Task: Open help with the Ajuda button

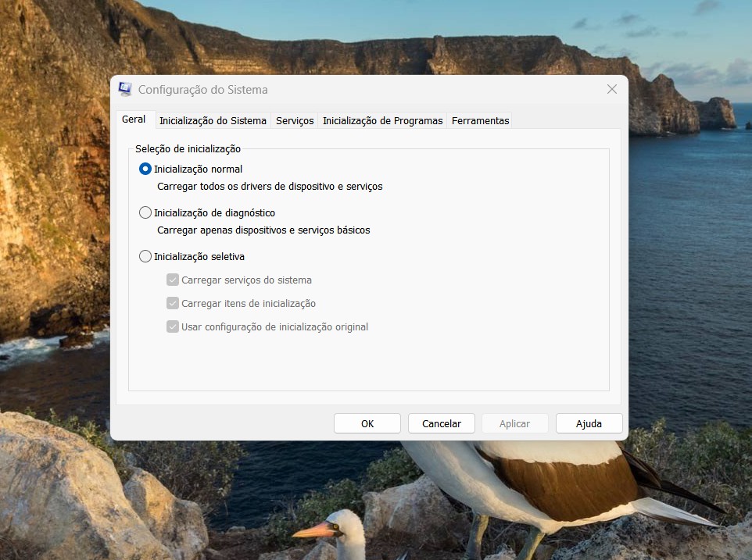Action: pyautogui.click(x=589, y=423)
